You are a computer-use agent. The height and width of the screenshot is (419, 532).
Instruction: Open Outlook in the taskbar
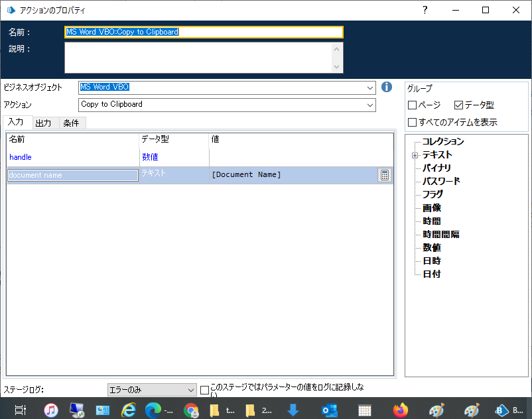pyautogui.click(x=329, y=410)
